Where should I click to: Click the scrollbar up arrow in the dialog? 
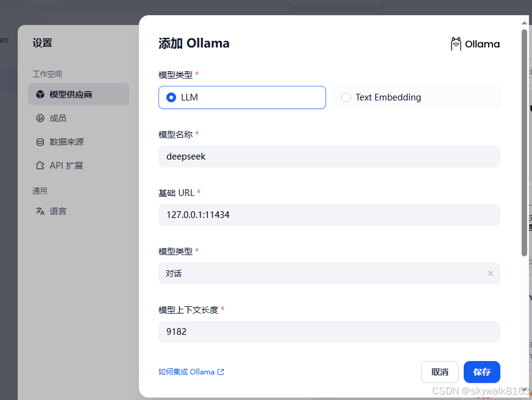(524, 23)
